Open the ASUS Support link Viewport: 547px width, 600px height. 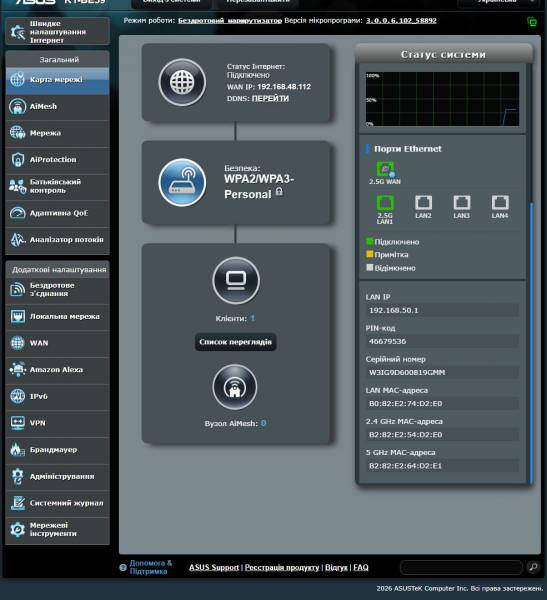pos(214,567)
